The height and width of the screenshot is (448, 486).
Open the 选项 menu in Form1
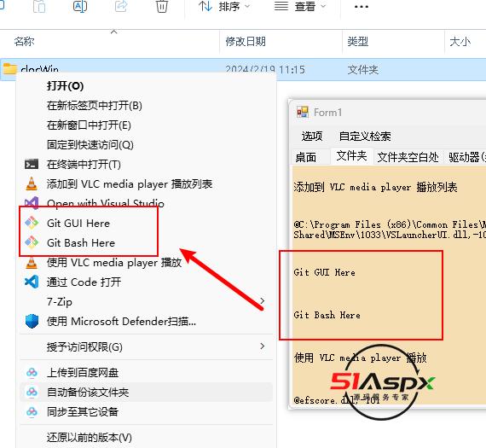pos(312,136)
